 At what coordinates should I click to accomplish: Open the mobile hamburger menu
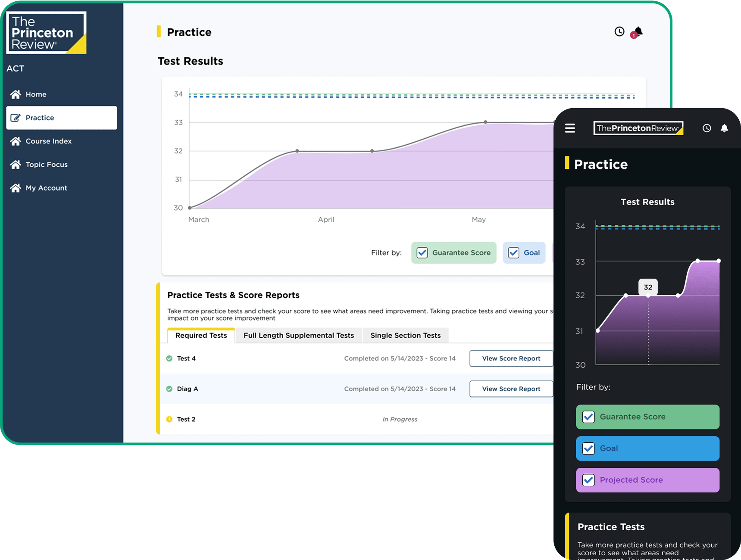[570, 128]
